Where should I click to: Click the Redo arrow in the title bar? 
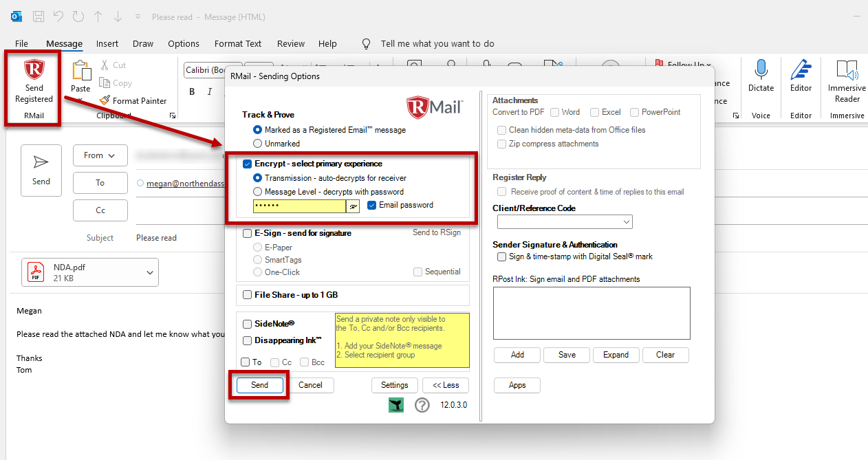tap(78, 17)
